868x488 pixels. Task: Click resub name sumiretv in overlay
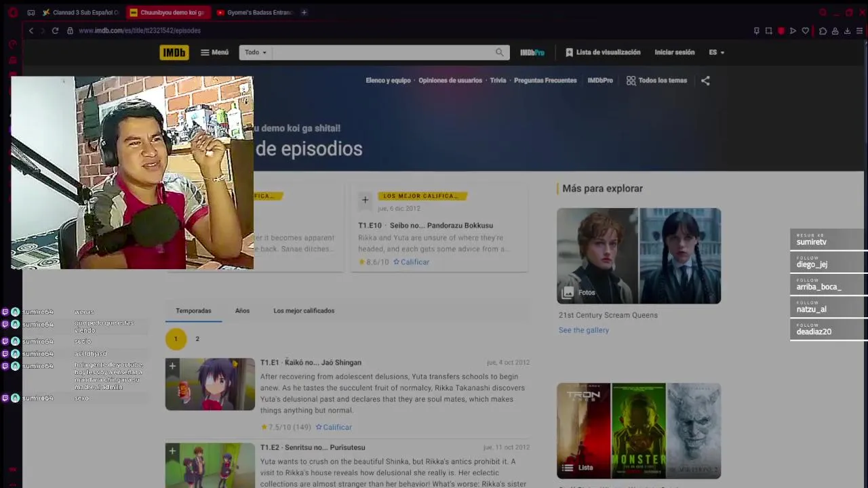(x=812, y=242)
